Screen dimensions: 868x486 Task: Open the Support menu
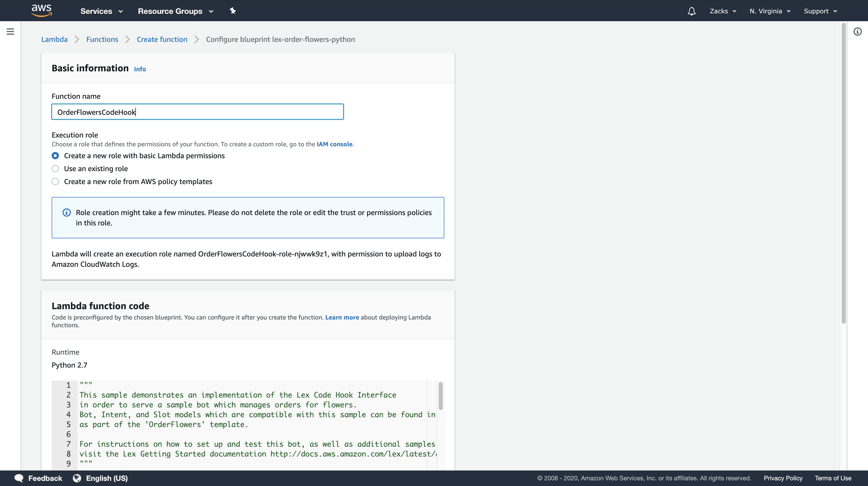pyautogui.click(x=820, y=11)
